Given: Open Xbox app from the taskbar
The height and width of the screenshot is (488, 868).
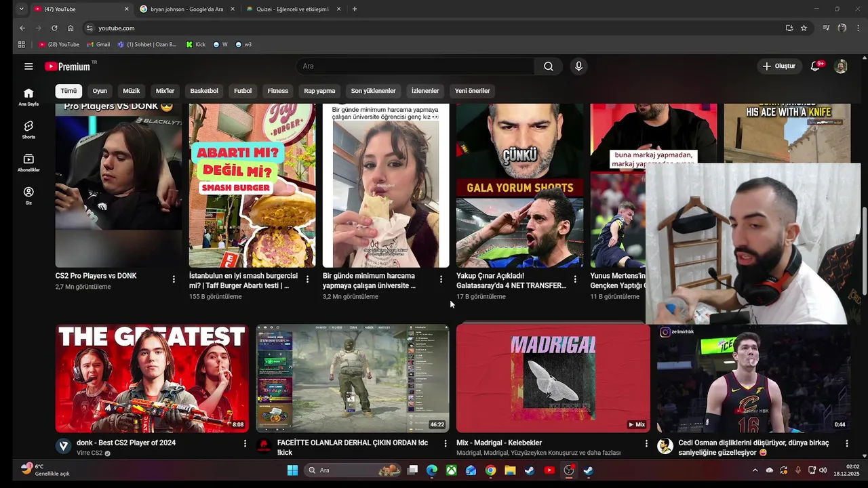Looking at the screenshot, I should (x=451, y=470).
